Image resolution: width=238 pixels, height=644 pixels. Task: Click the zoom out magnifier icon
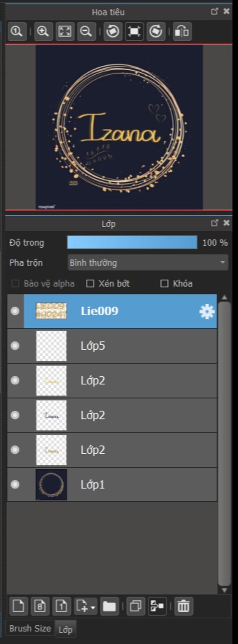pyautogui.click(x=86, y=31)
